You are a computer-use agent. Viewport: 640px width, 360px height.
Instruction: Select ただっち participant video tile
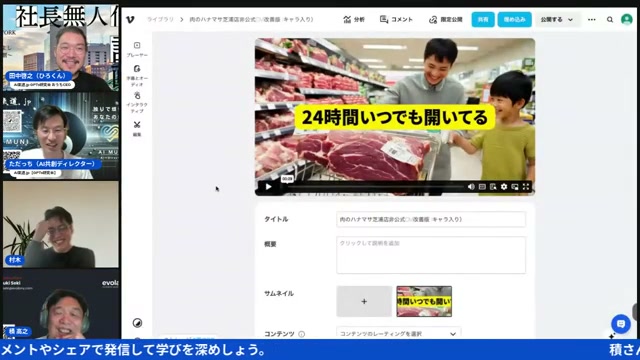[x=61, y=136]
